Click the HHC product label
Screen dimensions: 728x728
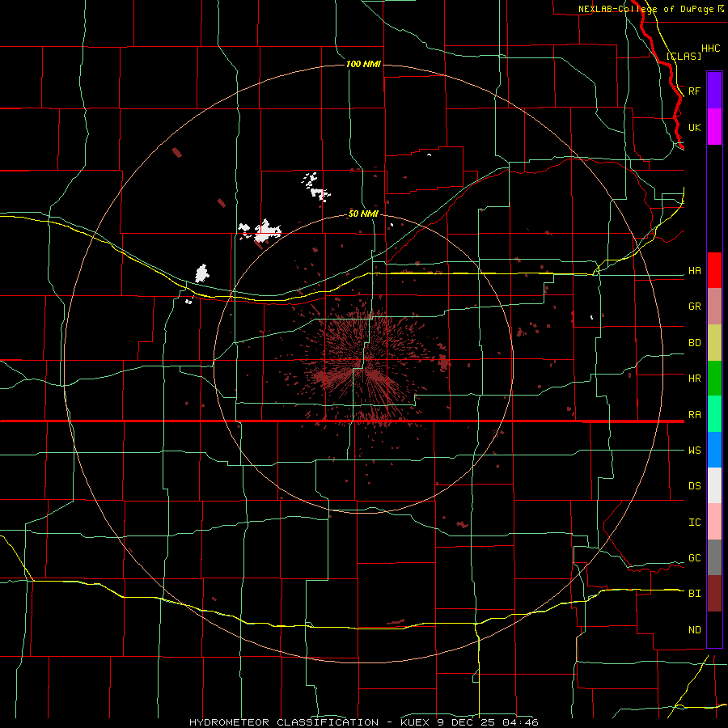click(711, 49)
